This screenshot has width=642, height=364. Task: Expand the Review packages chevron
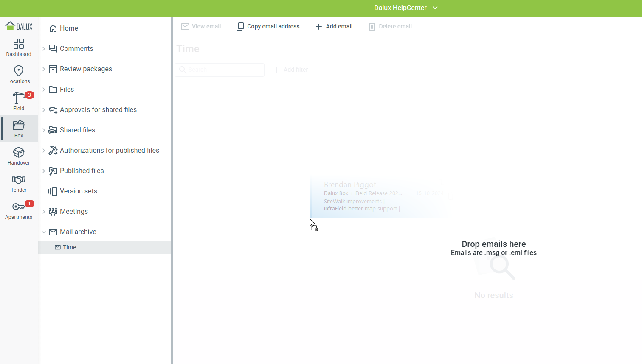coord(44,69)
